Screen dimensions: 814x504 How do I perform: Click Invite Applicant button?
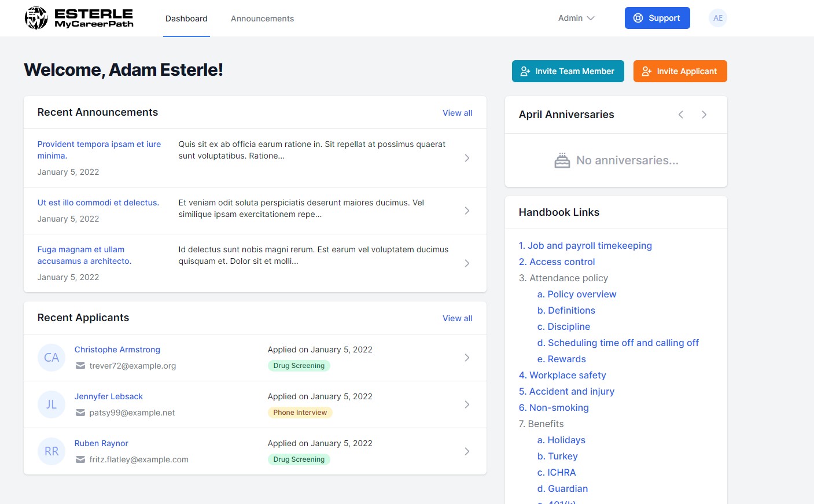(x=680, y=71)
